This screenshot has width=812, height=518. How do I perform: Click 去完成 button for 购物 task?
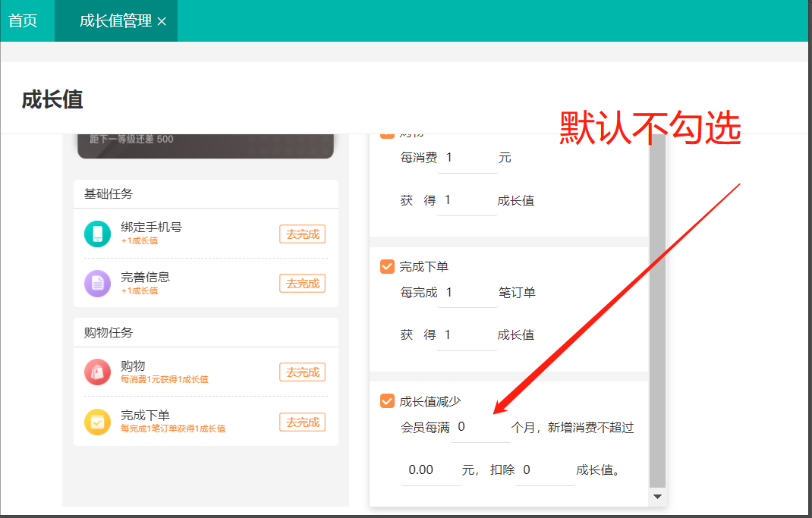[x=302, y=372]
